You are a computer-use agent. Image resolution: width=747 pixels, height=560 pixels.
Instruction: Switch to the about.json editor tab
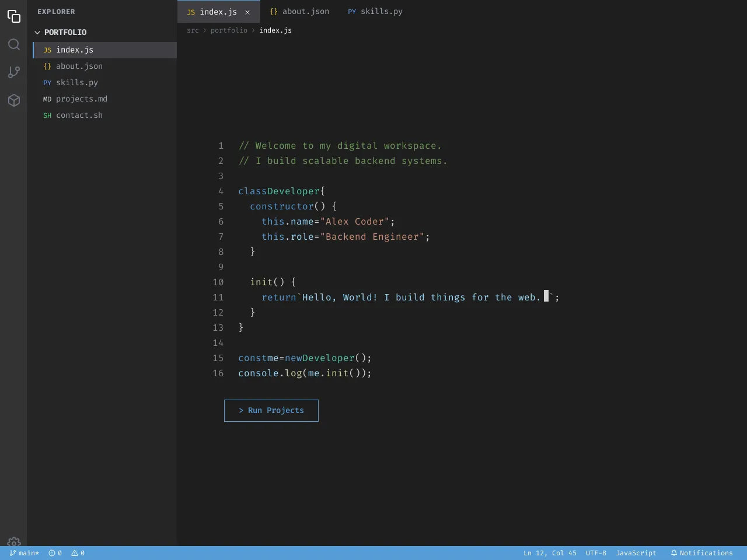pyautogui.click(x=299, y=12)
